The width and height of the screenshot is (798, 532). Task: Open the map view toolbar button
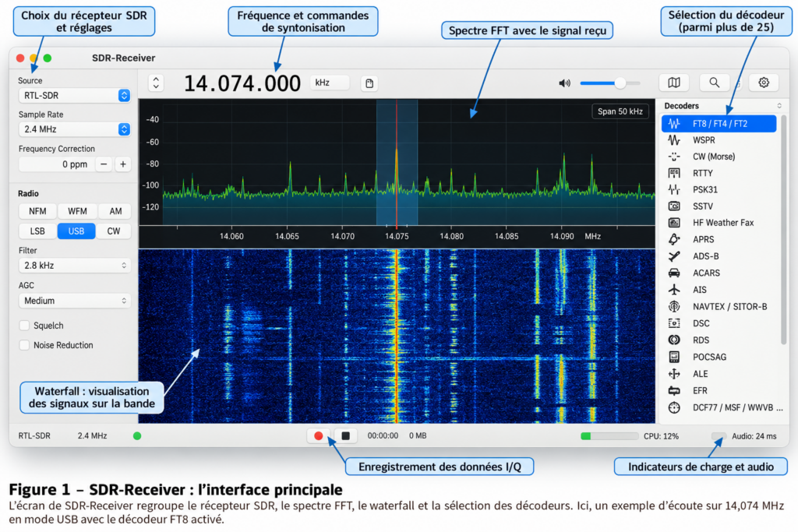pyautogui.click(x=674, y=83)
